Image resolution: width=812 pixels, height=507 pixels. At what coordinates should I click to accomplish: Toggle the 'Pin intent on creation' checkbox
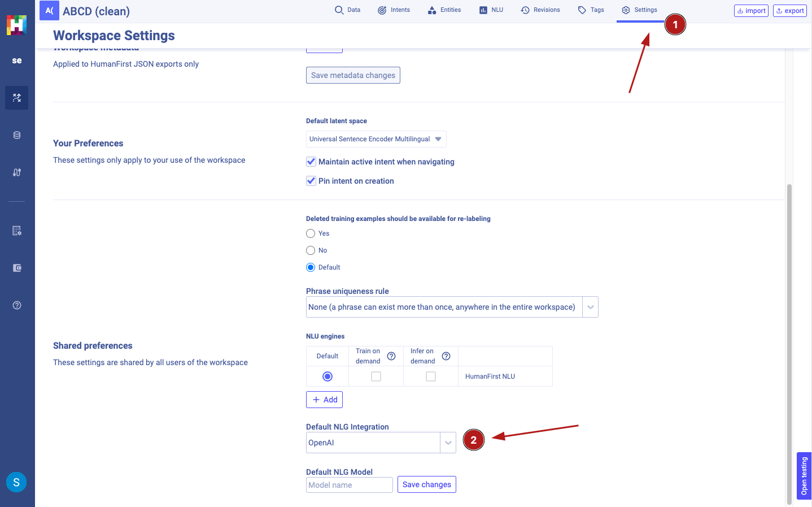311,181
